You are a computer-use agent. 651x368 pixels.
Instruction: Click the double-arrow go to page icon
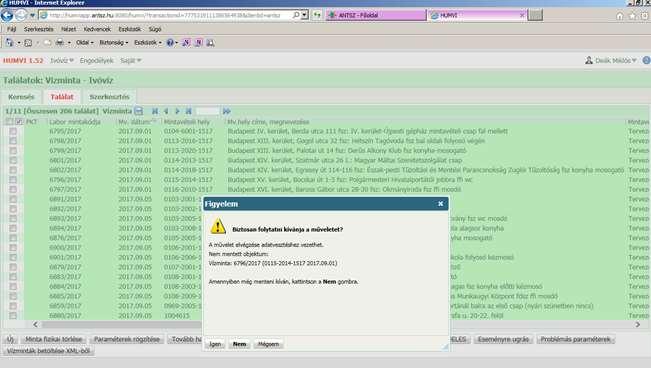[x=226, y=111]
